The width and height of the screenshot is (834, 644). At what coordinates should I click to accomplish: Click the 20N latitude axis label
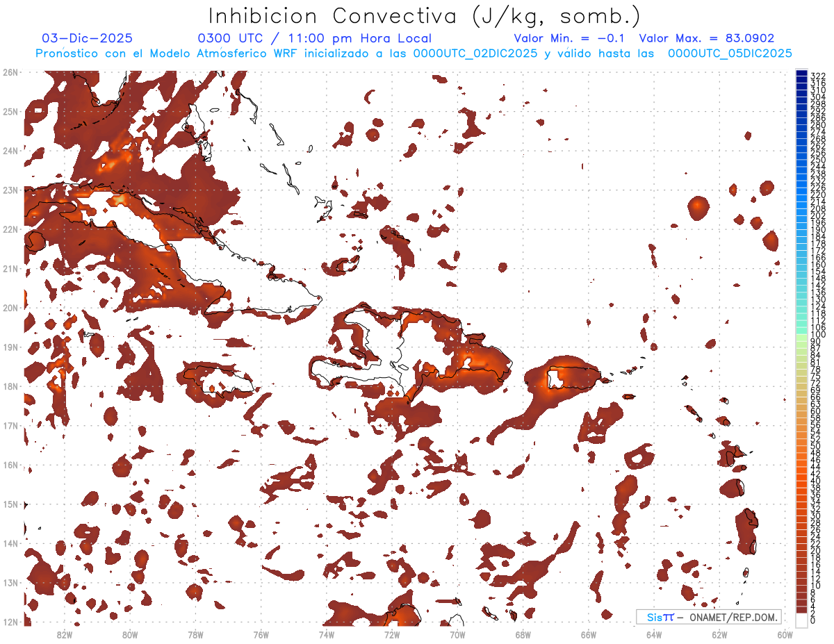10,308
